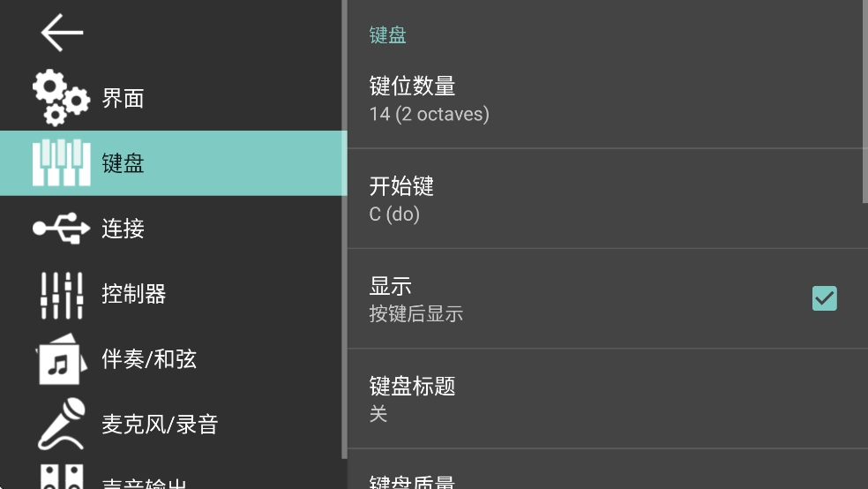This screenshot has height=489, width=868.
Task: Open 键盘质量 setting at bottom
Action: pyautogui.click(x=604, y=477)
